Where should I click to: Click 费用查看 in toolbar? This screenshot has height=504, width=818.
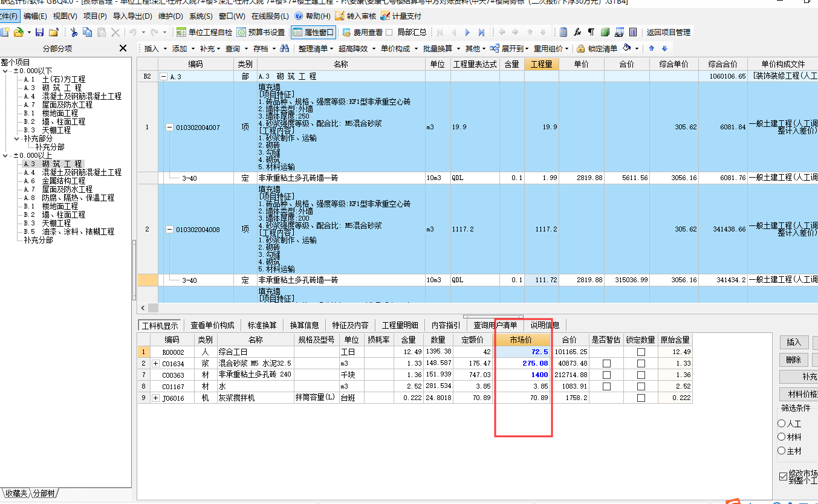[362, 32]
